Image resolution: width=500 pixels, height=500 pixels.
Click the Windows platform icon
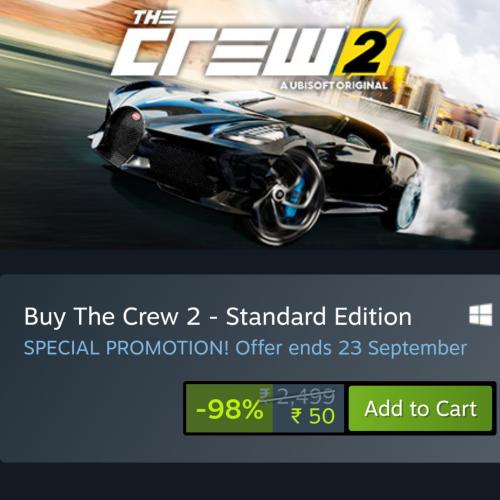point(480,314)
